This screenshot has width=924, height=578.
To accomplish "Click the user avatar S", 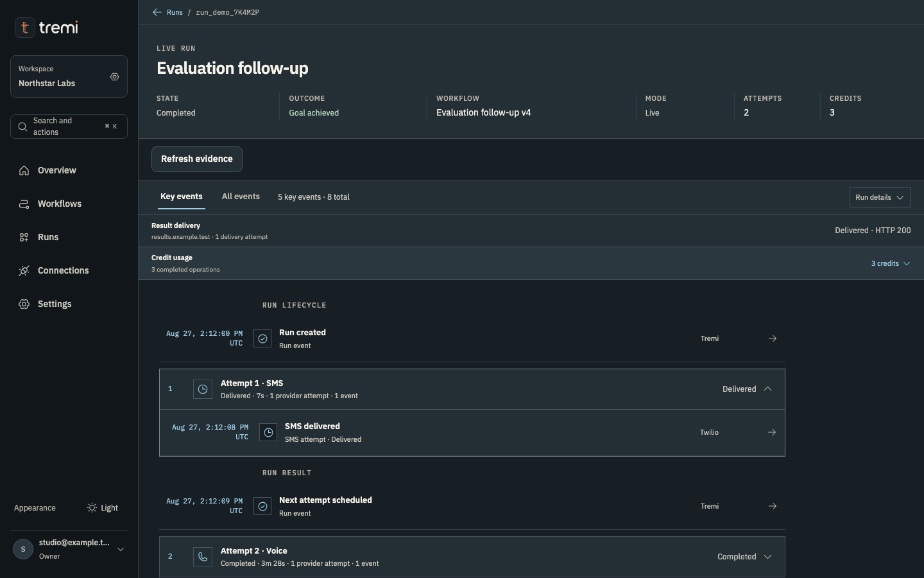I will click(23, 549).
